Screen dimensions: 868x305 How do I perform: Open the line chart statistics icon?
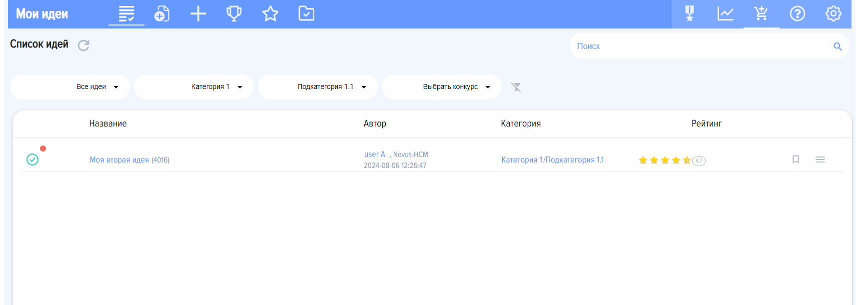725,13
